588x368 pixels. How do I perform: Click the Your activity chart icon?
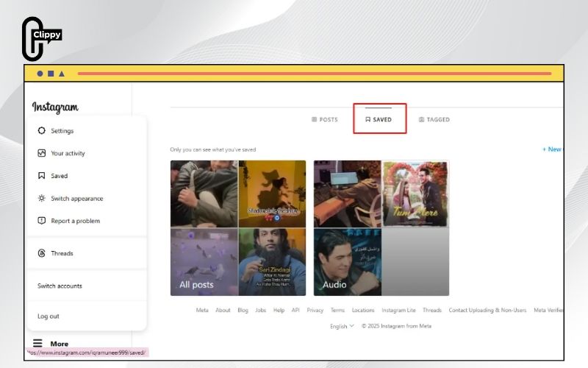(42, 153)
